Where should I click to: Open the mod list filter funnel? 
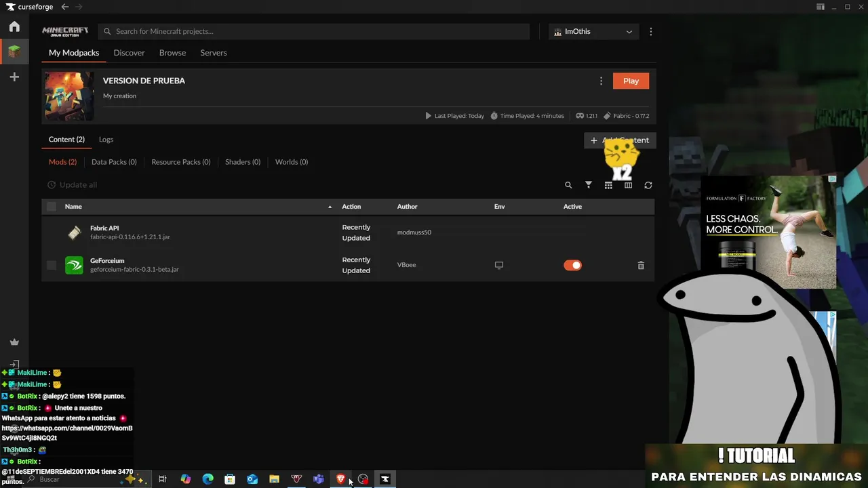589,185
